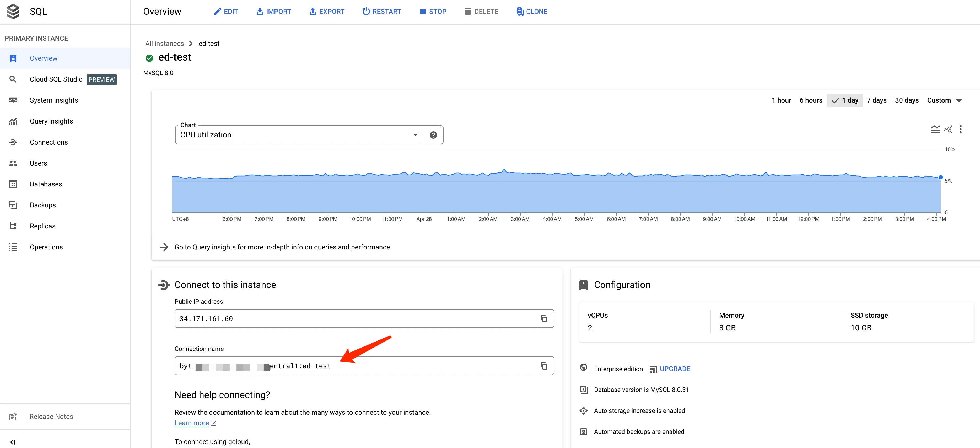The image size is (980, 448).
Task: Open the explore metrics icon above chart
Action: 948,129
